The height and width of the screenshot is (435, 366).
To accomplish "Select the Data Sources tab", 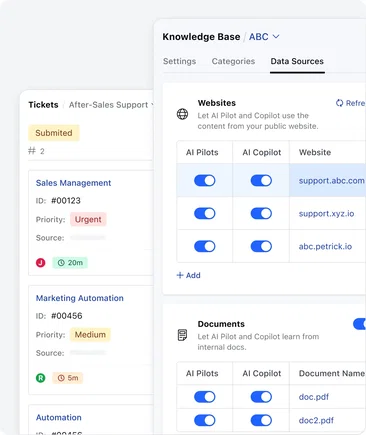I will [x=297, y=61].
